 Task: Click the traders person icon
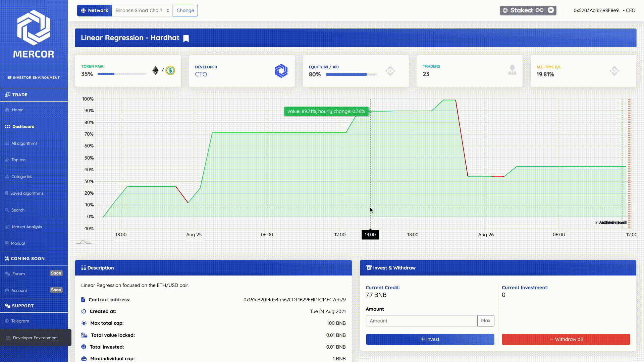click(512, 70)
